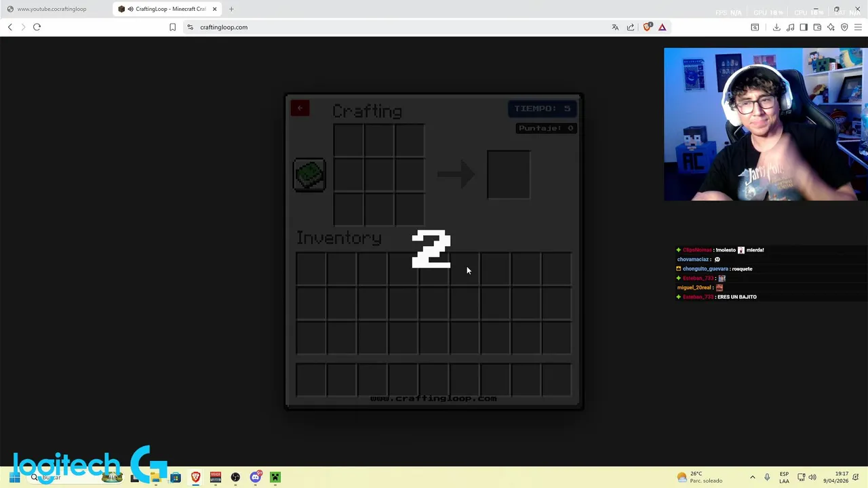868x488 pixels.
Task: Switch the ESP LAA keyboard language
Action: (x=784, y=477)
